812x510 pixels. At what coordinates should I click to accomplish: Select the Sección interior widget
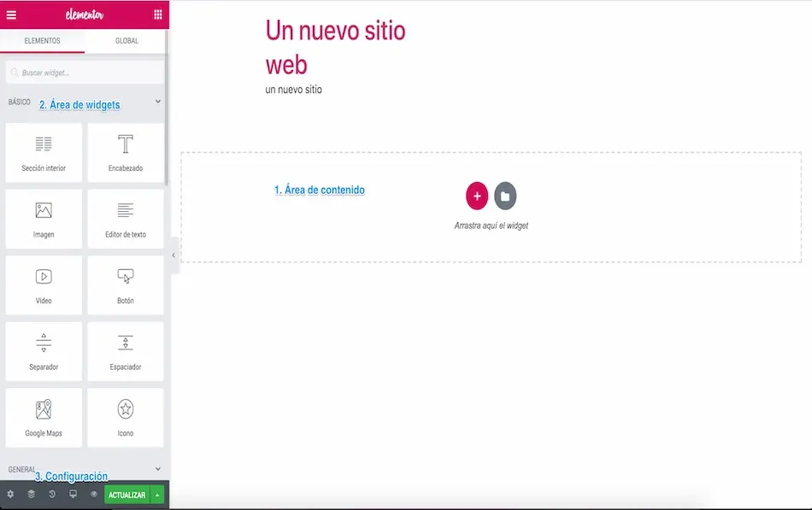tap(44, 152)
